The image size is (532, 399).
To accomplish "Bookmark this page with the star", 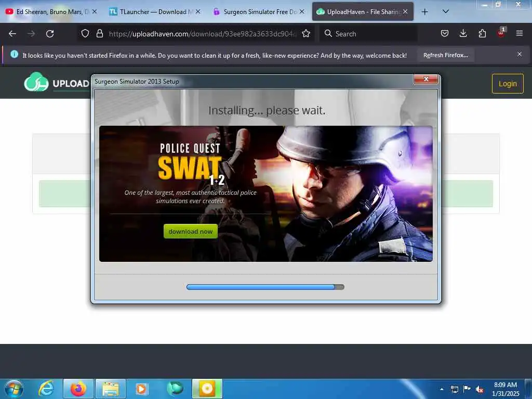I will tap(306, 33).
